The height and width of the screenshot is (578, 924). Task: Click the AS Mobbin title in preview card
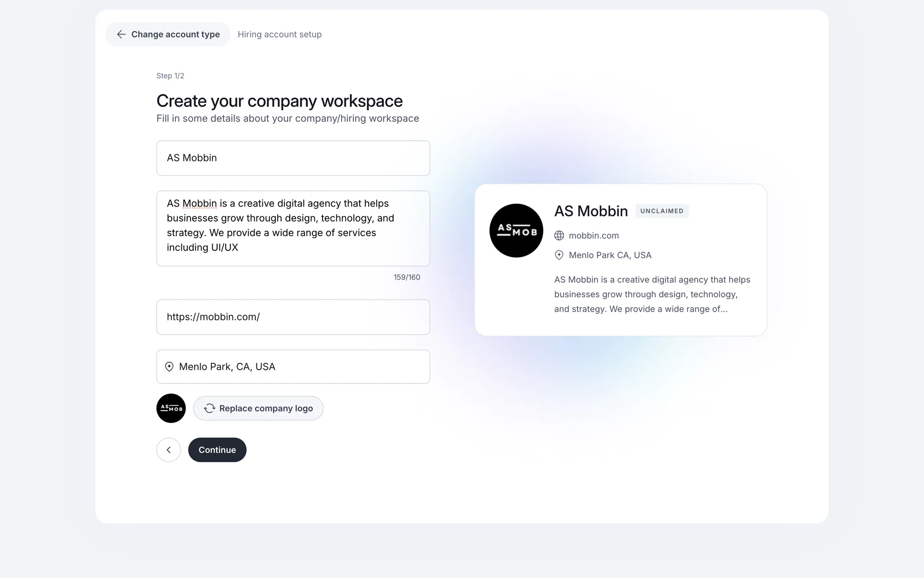pyautogui.click(x=591, y=211)
